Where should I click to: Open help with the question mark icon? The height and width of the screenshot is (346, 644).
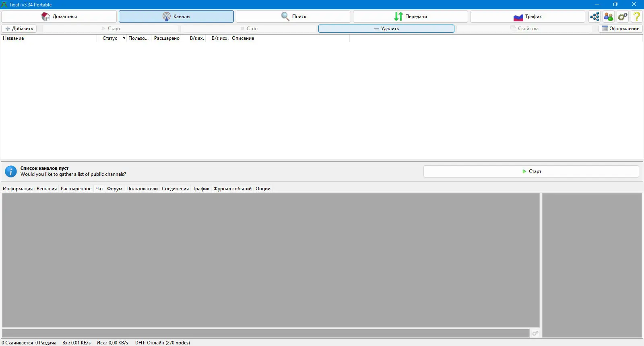click(637, 16)
